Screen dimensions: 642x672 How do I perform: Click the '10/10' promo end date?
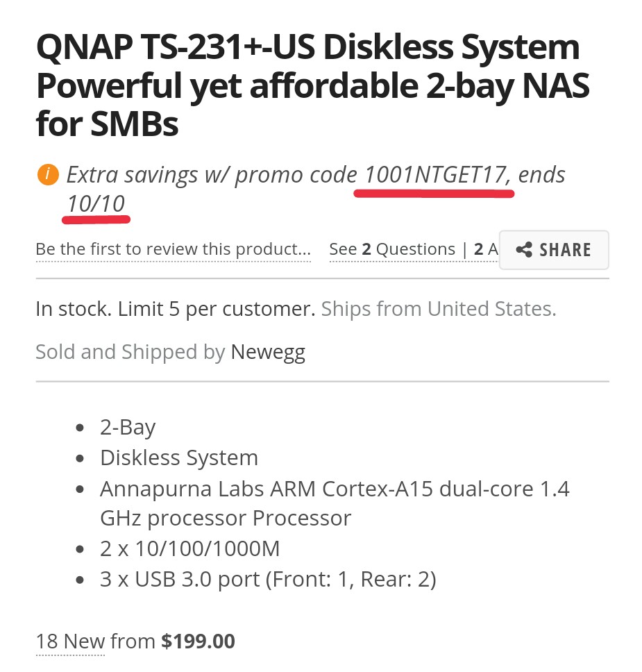pyautogui.click(x=96, y=204)
